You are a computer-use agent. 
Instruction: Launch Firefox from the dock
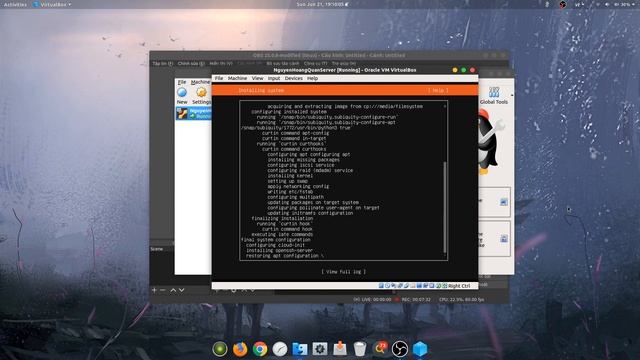pyautogui.click(x=240, y=349)
